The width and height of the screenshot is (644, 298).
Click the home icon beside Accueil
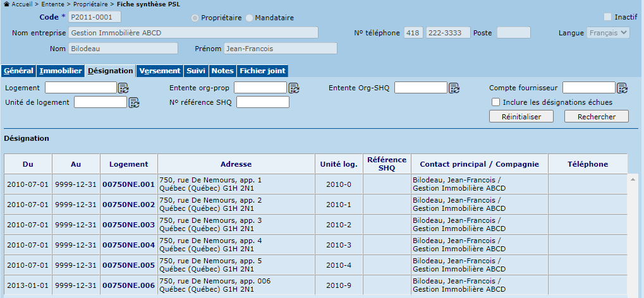pyautogui.click(x=6, y=4)
